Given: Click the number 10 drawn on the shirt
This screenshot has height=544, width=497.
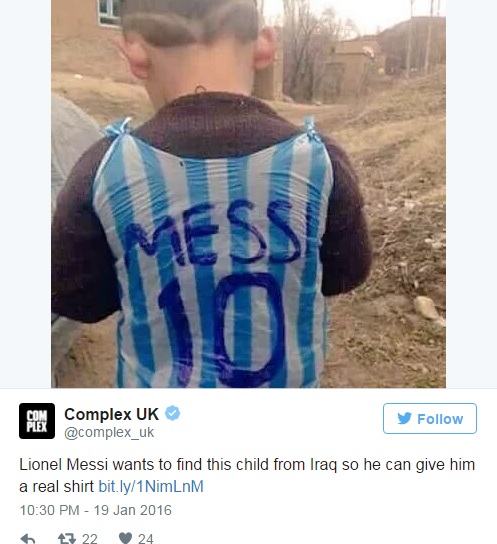Looking at the screenshot, I should (222, 330).
